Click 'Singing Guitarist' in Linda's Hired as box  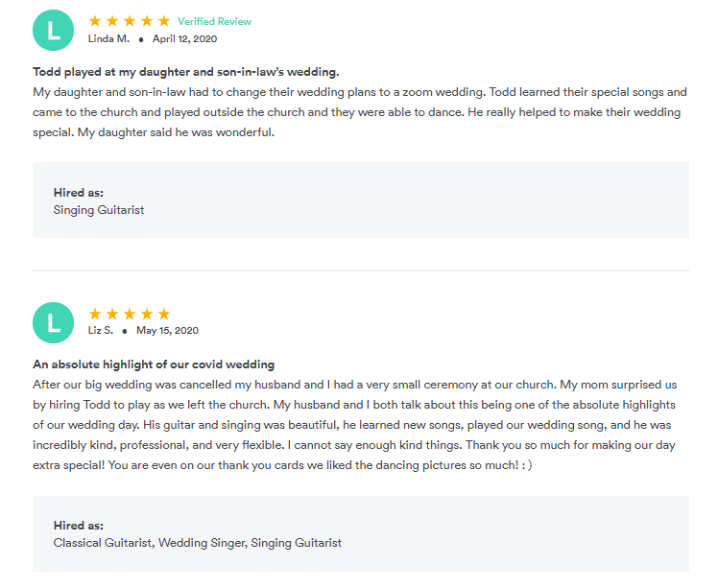(99, 209)
